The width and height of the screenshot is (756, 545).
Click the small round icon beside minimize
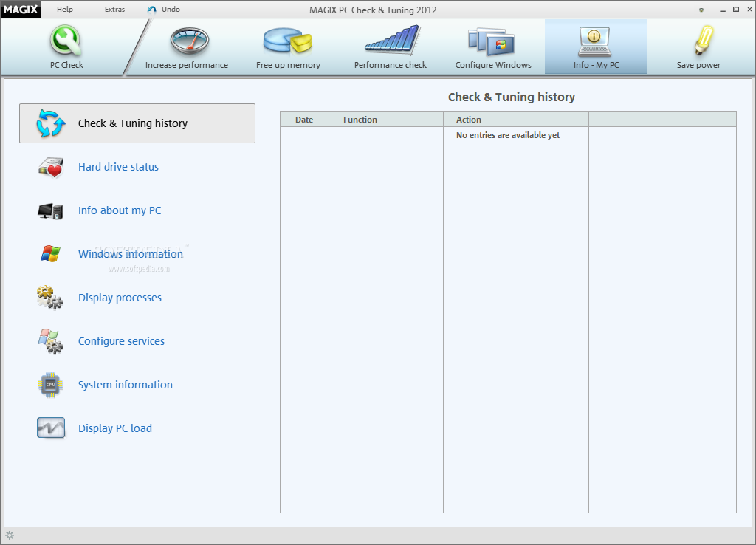(x=701, y=10)
